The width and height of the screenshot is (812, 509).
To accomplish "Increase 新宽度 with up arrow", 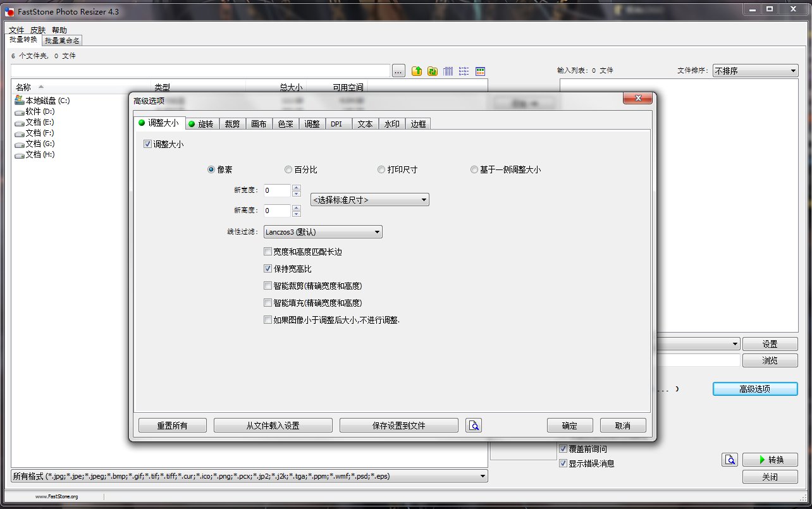I will [297, 187].
